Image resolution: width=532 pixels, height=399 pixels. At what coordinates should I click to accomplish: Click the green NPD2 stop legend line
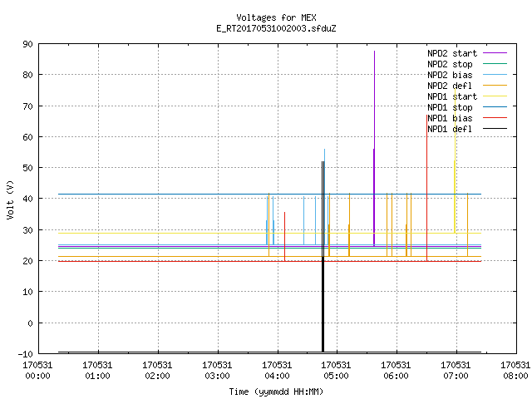[495, 64]
